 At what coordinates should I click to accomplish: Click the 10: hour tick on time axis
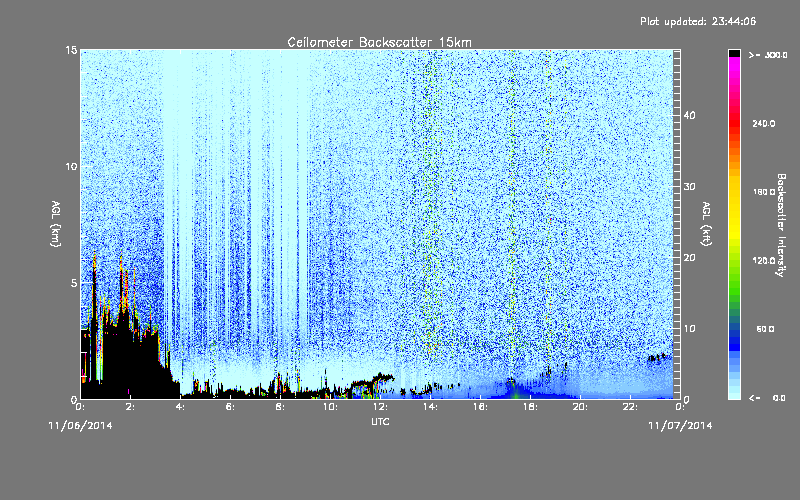(x=330, y=407)
